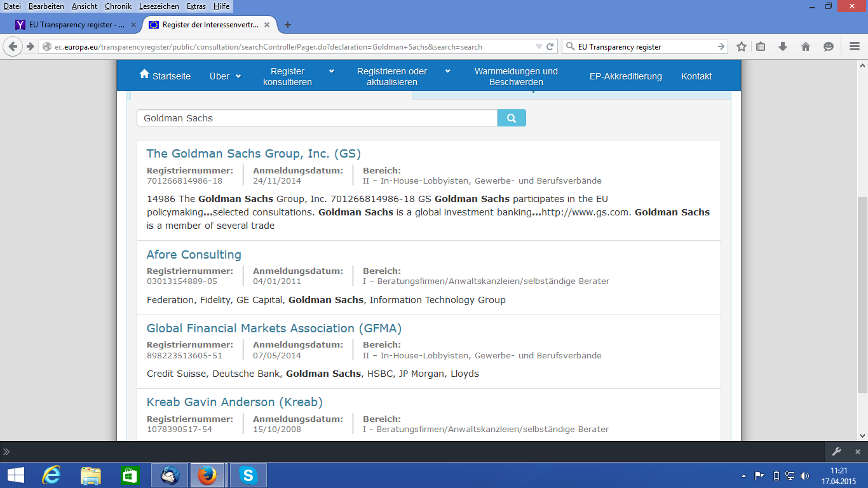Open Warnmeldungen und Beschwerden page
Image resolution: width=868 pixels, height=488 pixels.
click(x=516, y=76)
